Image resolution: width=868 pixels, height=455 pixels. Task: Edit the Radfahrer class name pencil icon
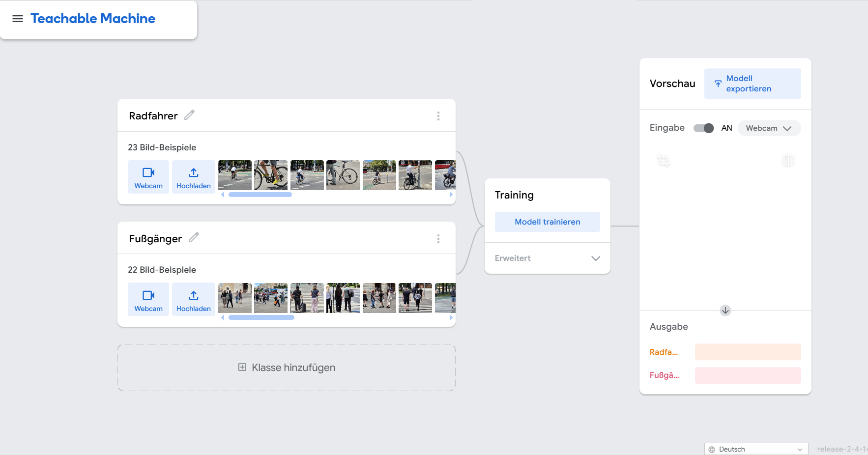189,115
